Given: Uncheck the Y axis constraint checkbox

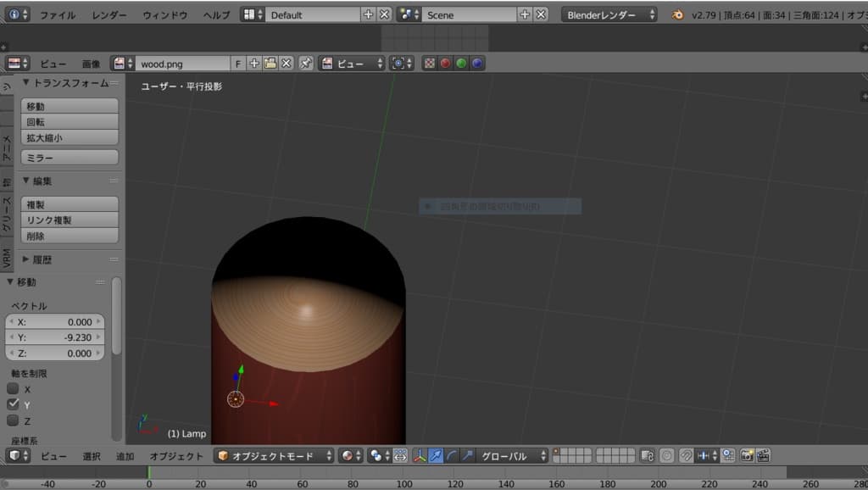Looking at the screenshot, I should [x=13, y=404].
